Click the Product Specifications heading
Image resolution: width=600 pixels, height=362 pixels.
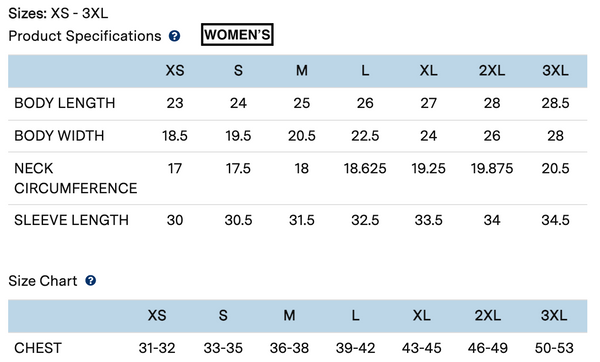coord(85,36)
